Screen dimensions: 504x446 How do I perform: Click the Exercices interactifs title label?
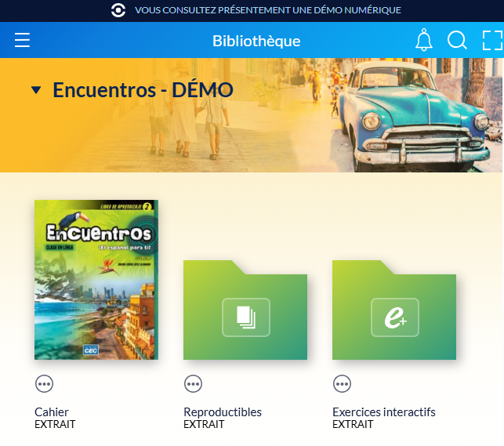click(x=384, y=412)
